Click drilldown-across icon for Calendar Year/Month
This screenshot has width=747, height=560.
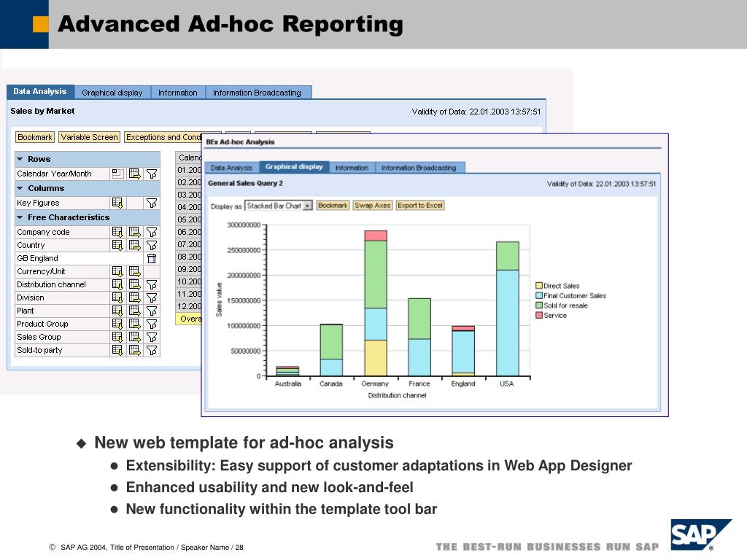135,174
